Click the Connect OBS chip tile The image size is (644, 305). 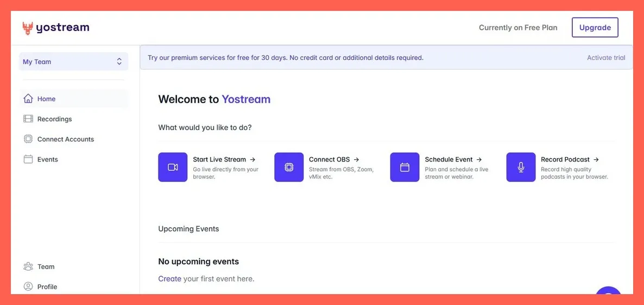[289, 167]
